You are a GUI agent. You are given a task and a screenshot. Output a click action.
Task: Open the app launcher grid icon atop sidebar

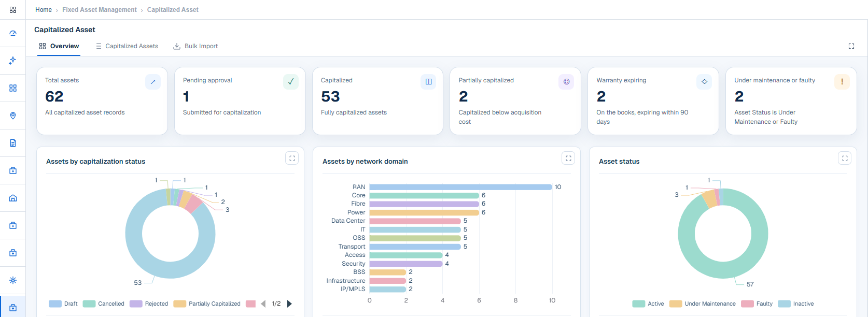13,10
